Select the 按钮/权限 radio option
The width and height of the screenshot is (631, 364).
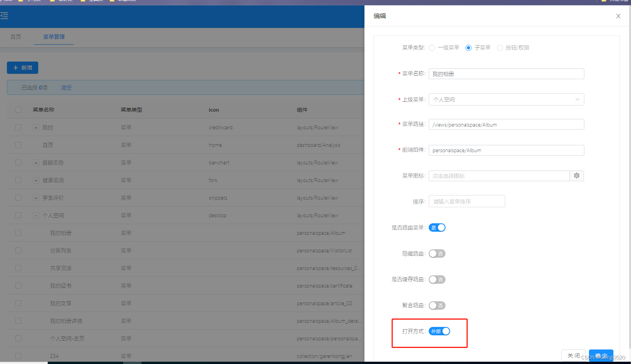tap(500, 48)
